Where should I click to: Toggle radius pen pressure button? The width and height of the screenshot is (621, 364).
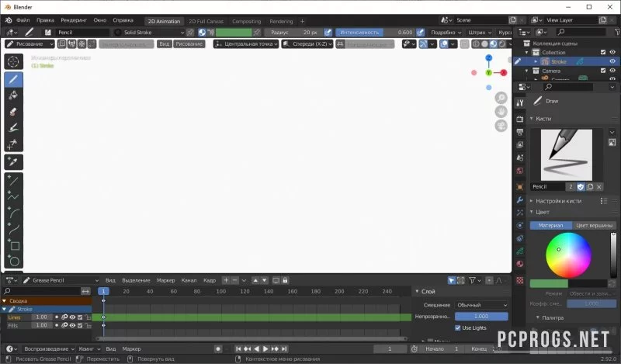[x=328, y=33]
